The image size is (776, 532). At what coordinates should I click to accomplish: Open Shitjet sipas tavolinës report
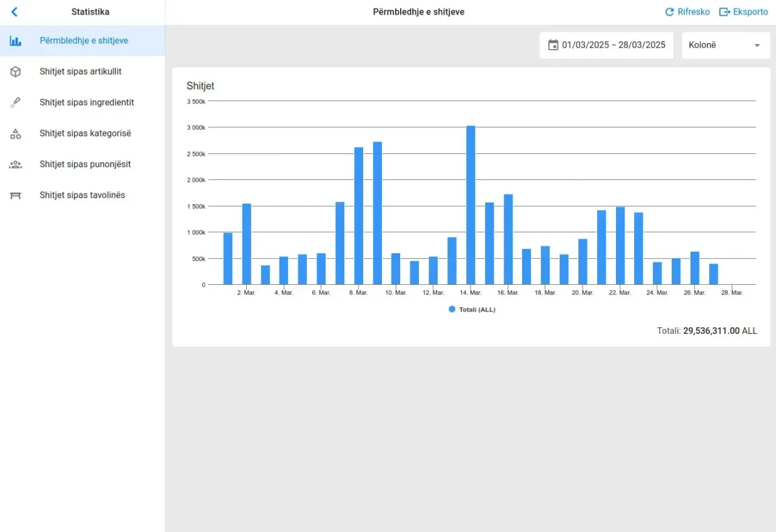point(82,195)
